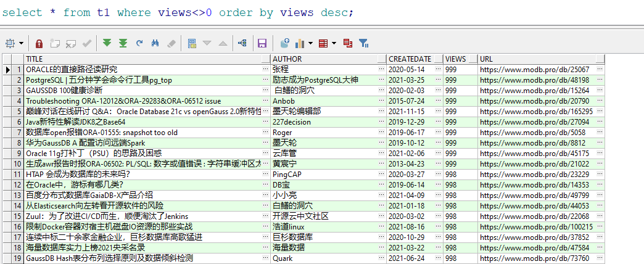Image resolution: width=644 pixels, height=264 pixels.
Task: Toggle single record view icon
Action: tap(191, 43)
